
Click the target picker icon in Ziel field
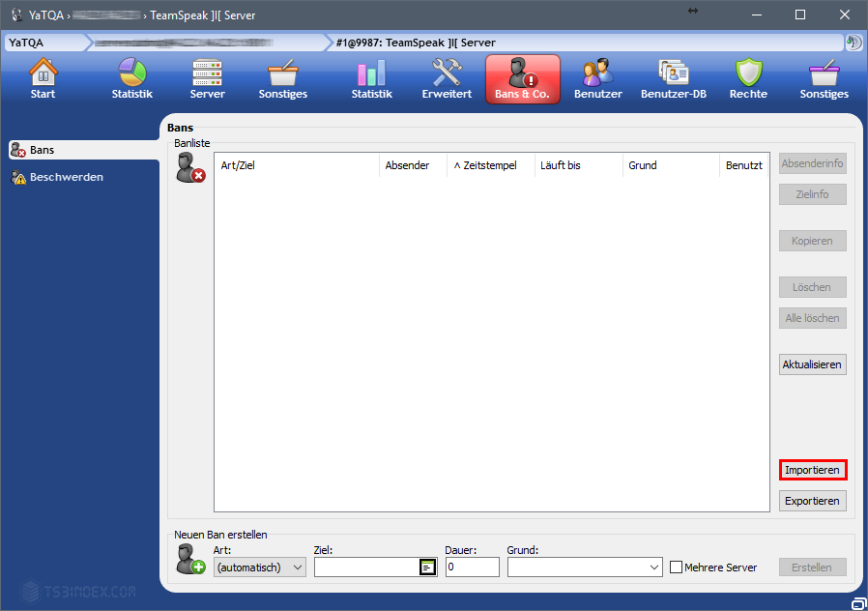(x=427, y=567)
